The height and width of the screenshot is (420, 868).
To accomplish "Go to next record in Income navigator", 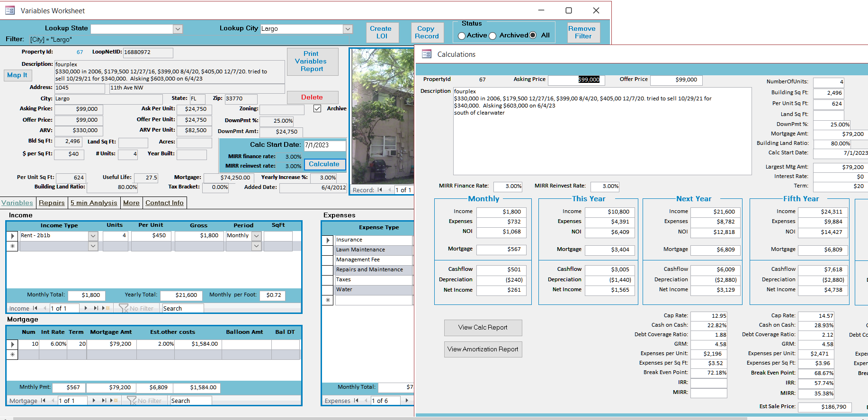I will [86, 308].
